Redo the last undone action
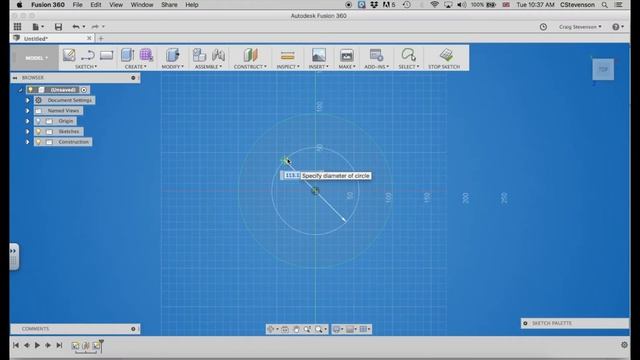This screenshot has height=360, width=640. 95,27
